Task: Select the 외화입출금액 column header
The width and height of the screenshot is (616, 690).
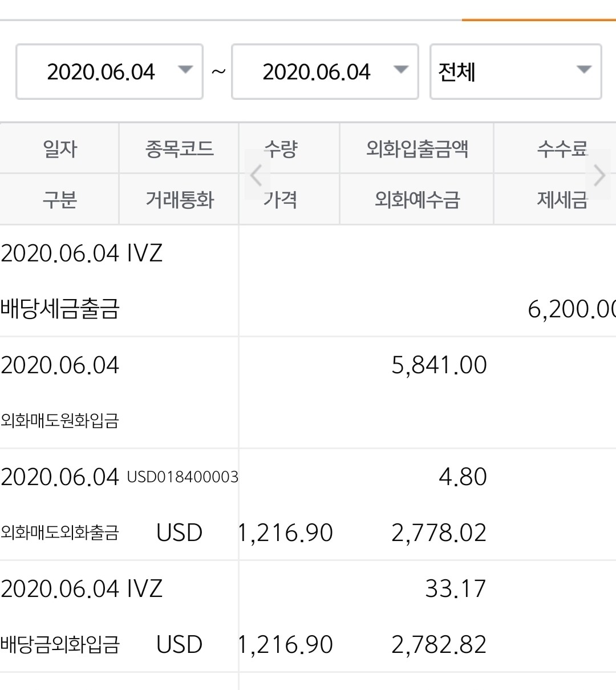Action: pos(416,148)
